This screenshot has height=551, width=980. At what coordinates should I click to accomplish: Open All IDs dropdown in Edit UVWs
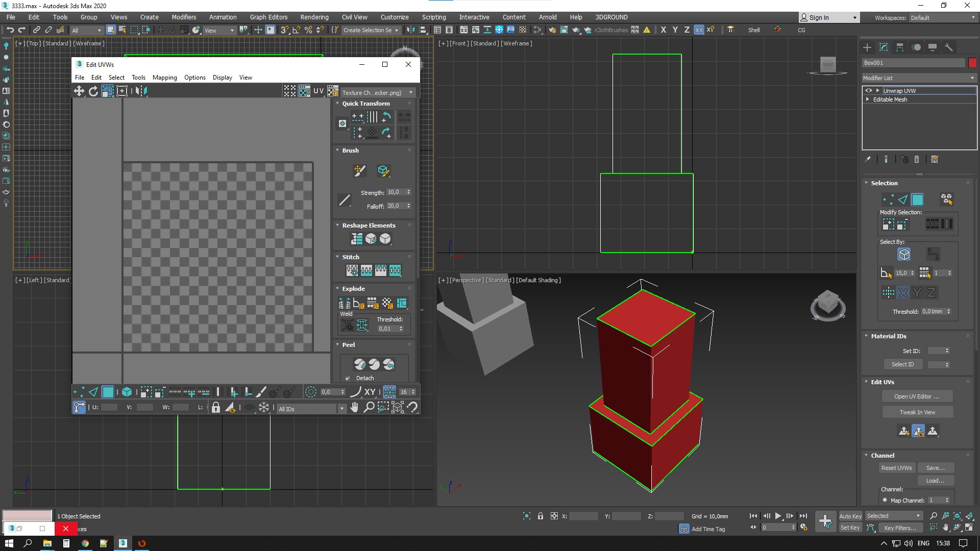(x=311, y=409)
